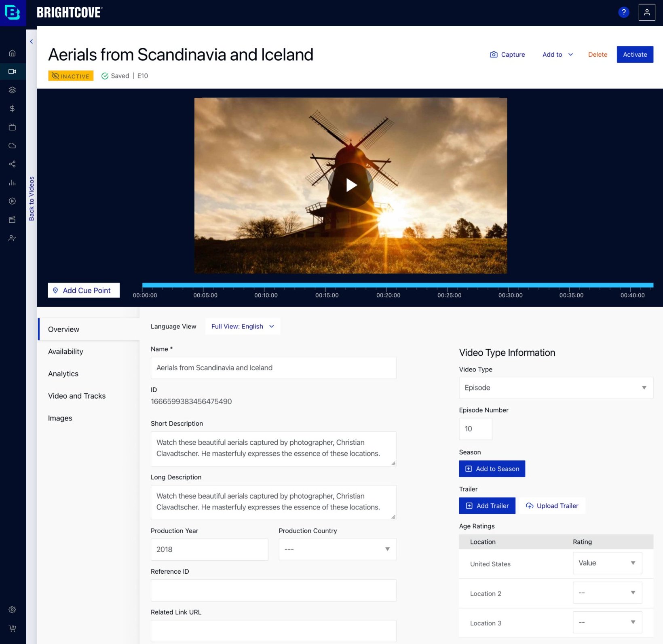Open the Home icon in sidebar
This screenshot has width=663, height=644.
click(12, 53)
